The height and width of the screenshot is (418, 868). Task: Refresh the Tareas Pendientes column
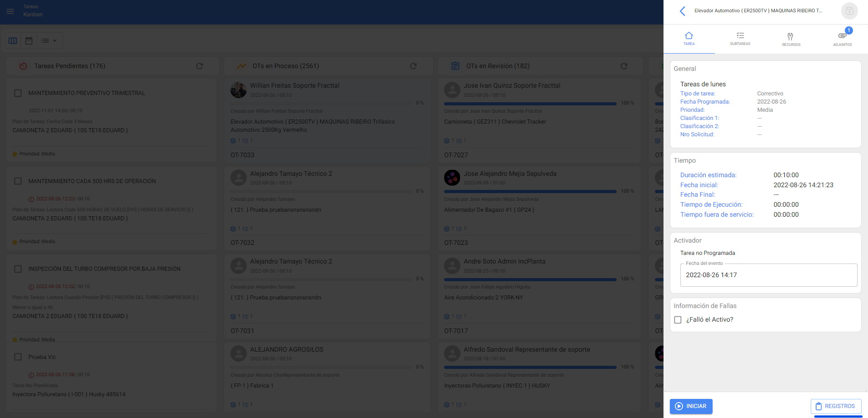(x=200, y=66)
